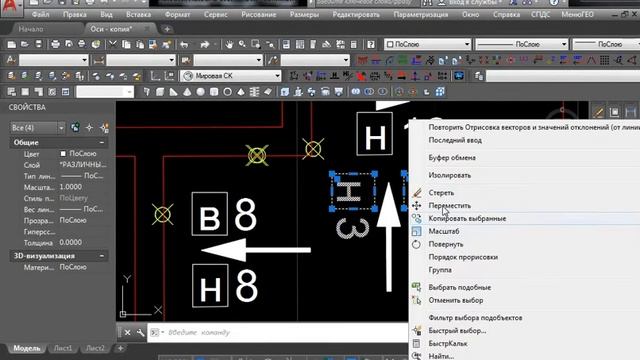
Task: Click the Pyramid solid icon
Action: click(241, 92)
